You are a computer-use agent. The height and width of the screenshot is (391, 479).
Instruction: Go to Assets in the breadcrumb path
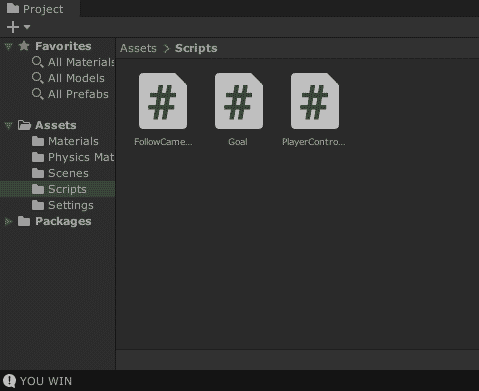[138, 48]
